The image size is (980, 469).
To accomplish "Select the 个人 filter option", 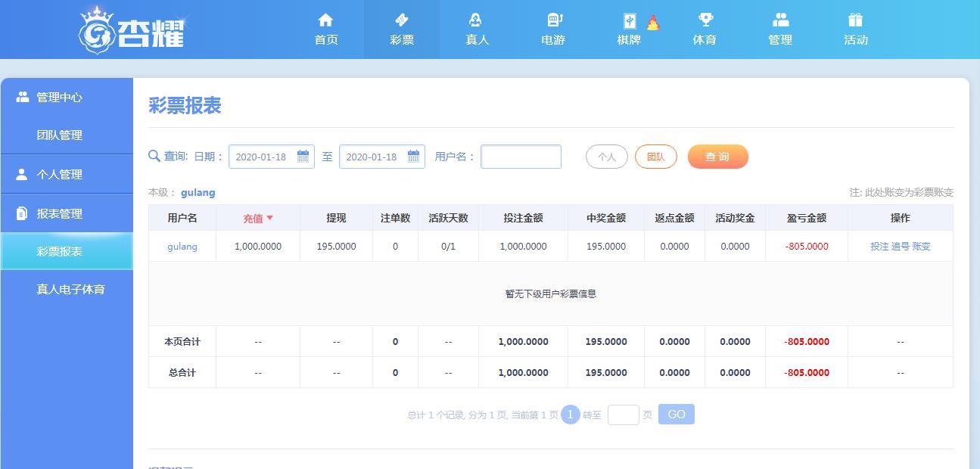I will (x=607, y=157).
